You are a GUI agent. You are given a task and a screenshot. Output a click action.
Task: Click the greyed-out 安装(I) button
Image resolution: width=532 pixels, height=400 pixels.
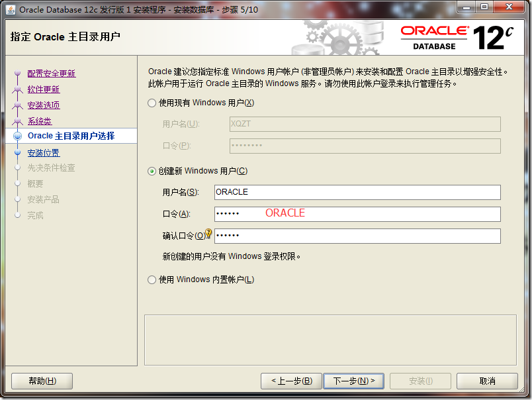tap(420, 381)
